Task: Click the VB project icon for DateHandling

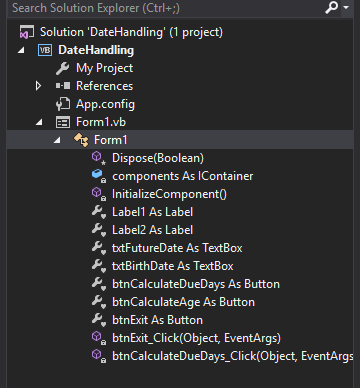Action: click(45, 50)
